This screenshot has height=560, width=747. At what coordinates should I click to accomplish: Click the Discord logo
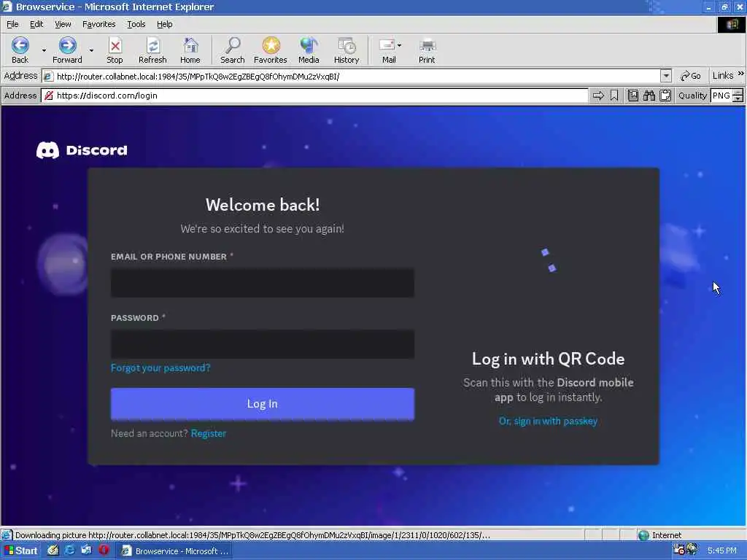pos(82,150)
